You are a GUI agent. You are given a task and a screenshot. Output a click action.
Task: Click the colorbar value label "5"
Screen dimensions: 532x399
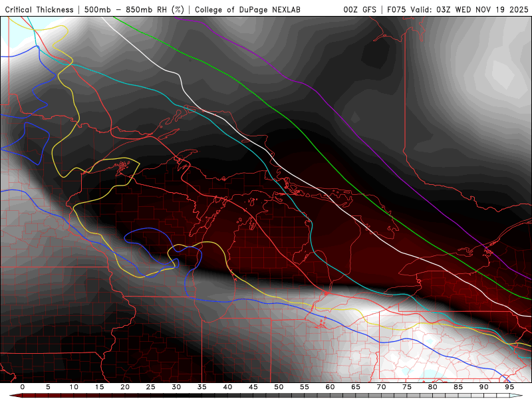point(48,387)
